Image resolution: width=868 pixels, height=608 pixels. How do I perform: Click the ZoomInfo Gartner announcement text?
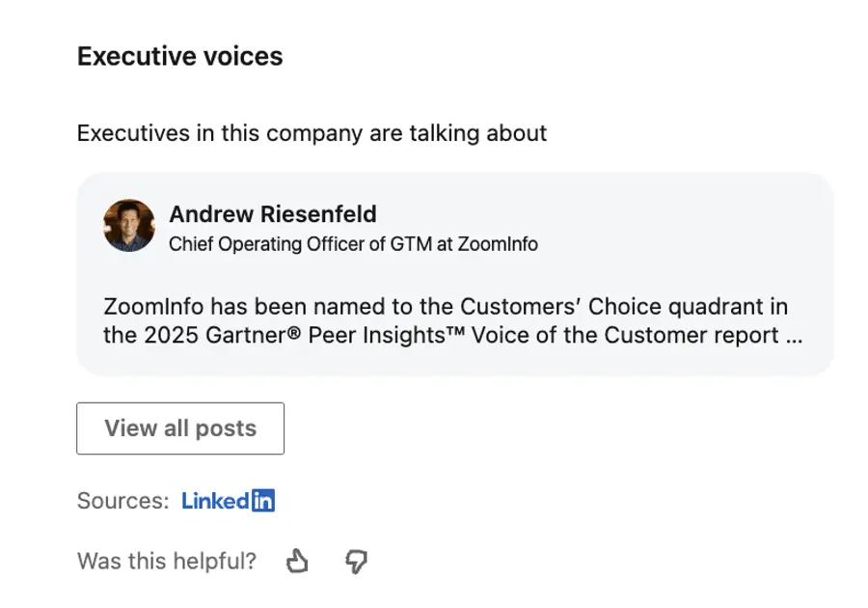(444, 321)
